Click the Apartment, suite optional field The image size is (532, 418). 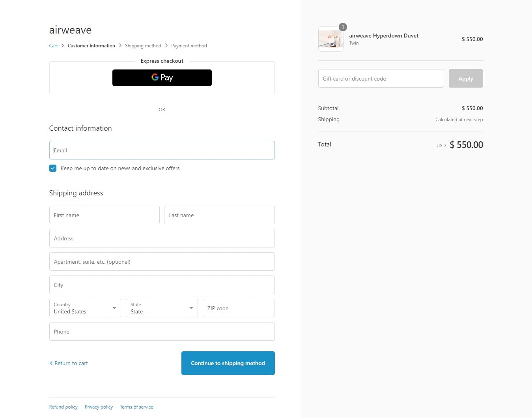click(162, 262)
